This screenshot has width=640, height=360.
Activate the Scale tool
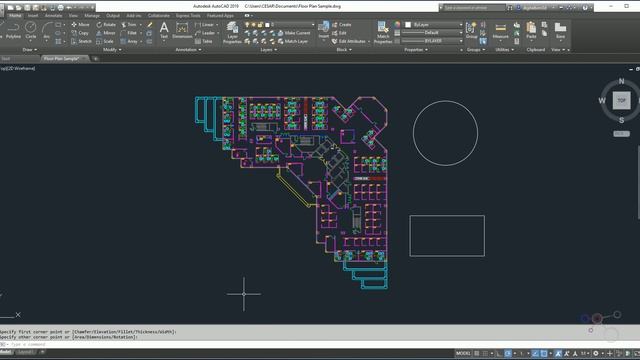tap(105, 41)
